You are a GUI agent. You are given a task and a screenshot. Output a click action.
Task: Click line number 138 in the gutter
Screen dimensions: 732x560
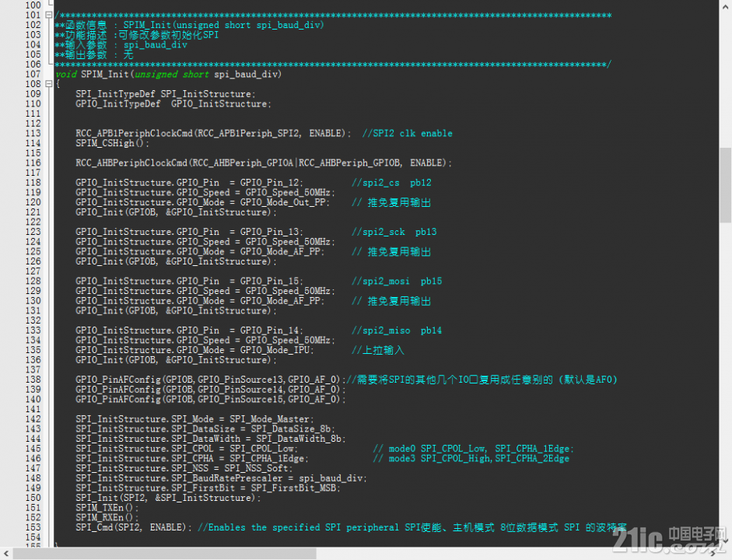coord(33,380)
